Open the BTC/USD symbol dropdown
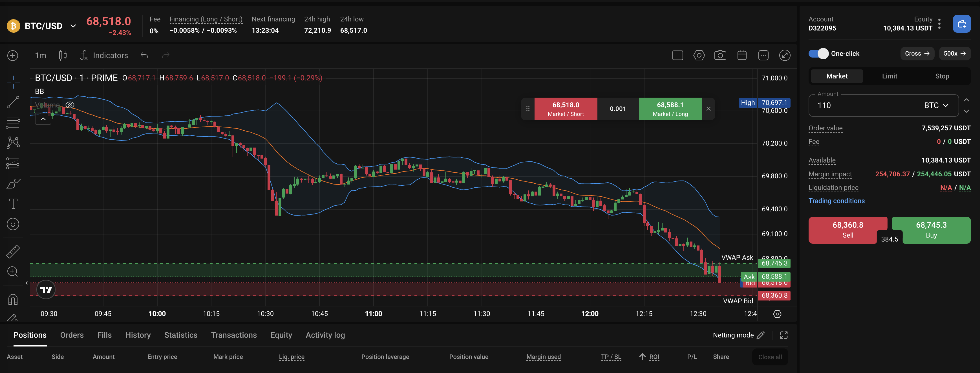The image size is (980, 373). click(x=73, y=26)
